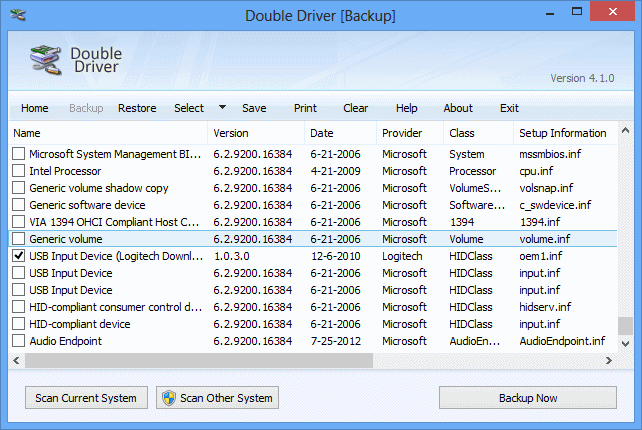The width and height of the screenshot is (642, 430).
Task: Click the scroll left arrow
Action: [x=16, y=360]
